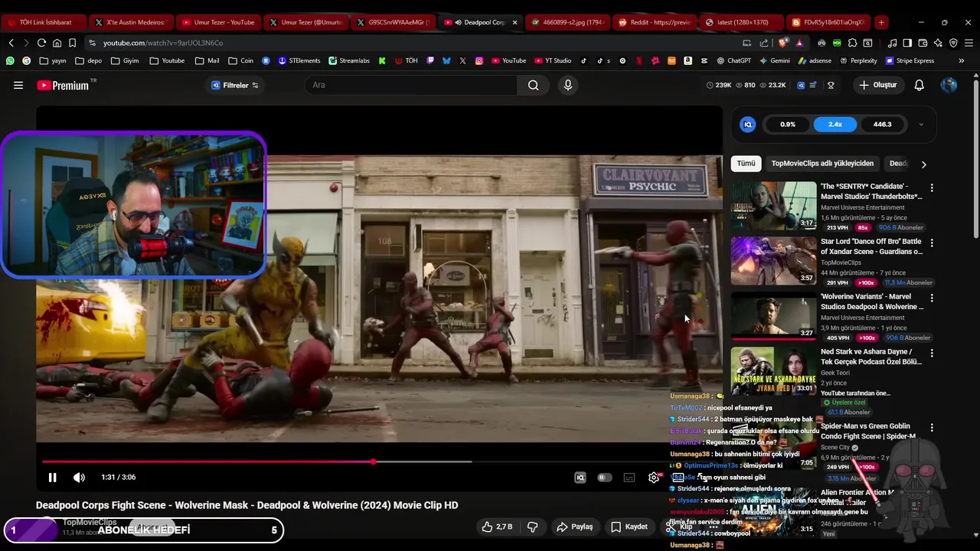This screenshot has width=980, height=551.
Task: Open browser home page button
Action: coord(57,43)
